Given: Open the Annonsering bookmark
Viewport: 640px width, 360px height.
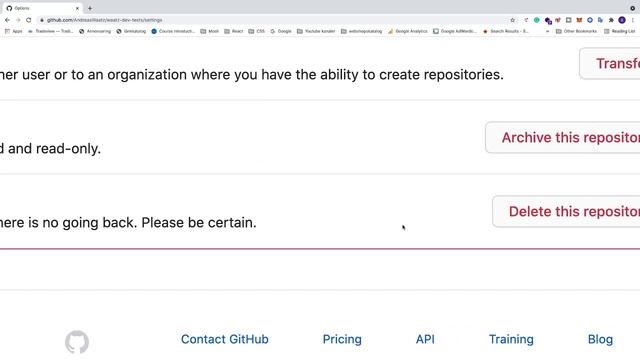Looking at the screenshot, I should [x=95, y=31].
